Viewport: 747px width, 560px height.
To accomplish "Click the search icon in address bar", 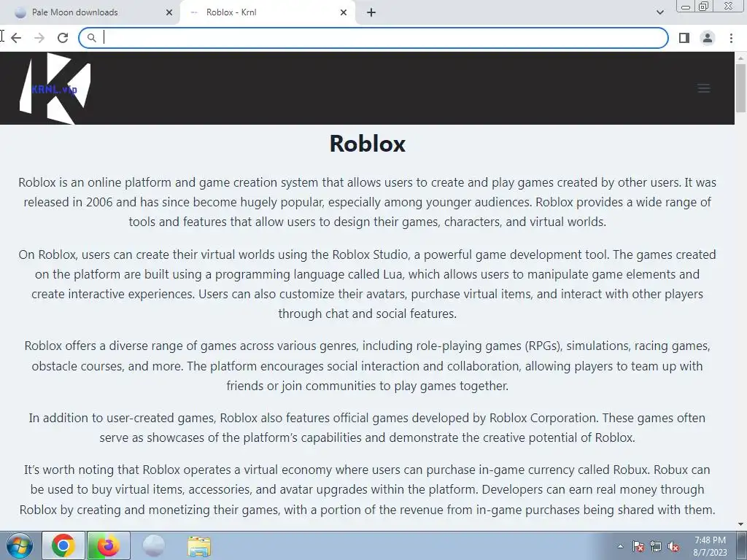I will [x=91, y=38].
